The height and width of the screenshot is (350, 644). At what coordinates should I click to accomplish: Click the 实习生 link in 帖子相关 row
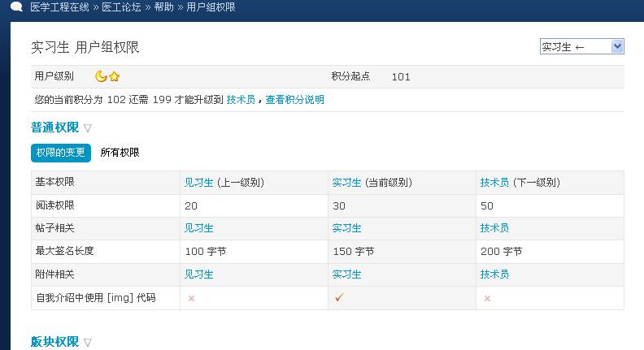pyautogui.click(x=347, y=228)
